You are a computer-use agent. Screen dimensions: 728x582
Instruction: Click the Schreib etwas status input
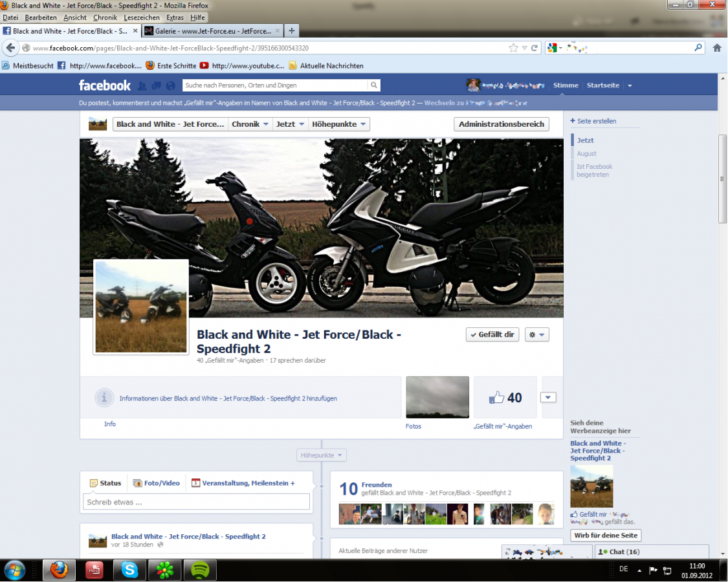[196, 502]
